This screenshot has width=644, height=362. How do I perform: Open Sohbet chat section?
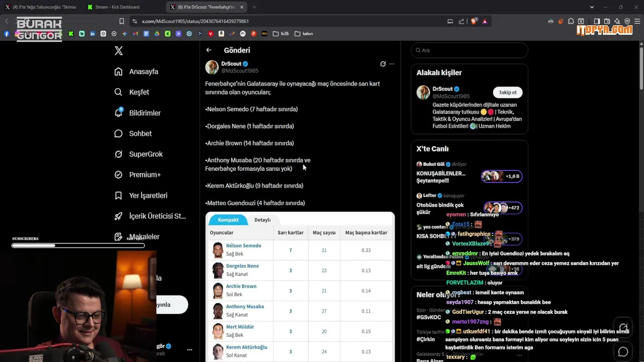coord(133,133)
